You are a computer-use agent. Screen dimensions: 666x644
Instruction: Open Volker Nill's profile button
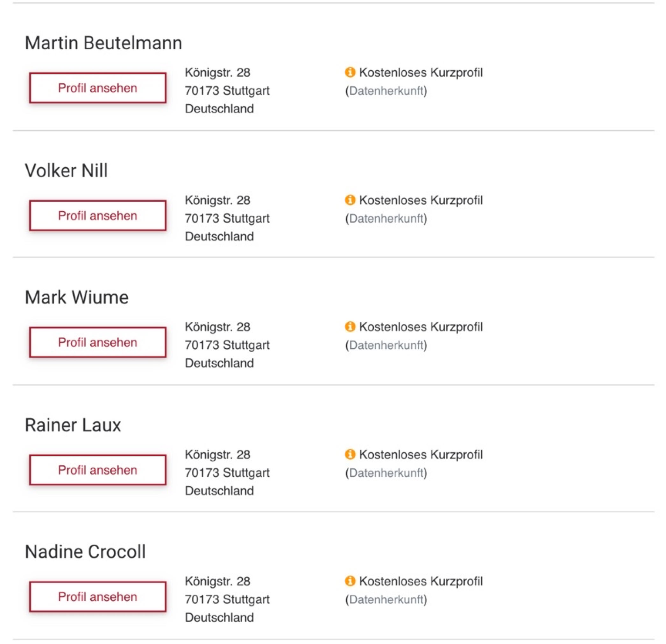click(98, 216)
